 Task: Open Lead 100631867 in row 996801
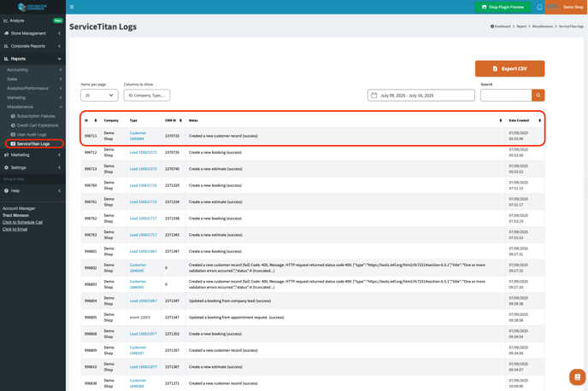143,251
